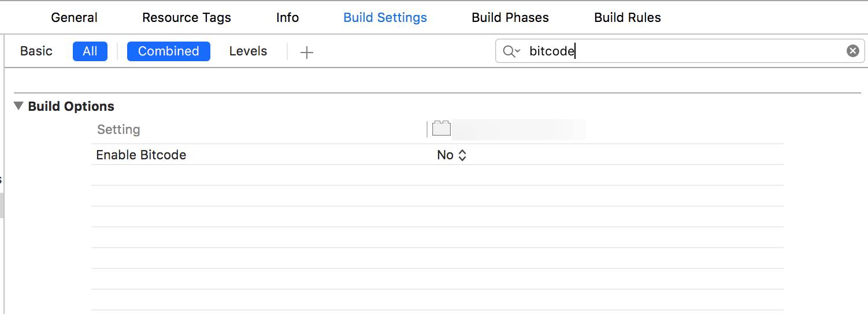Click the search magnifier icon
This screenshot has width=868, height=314.
508,51
